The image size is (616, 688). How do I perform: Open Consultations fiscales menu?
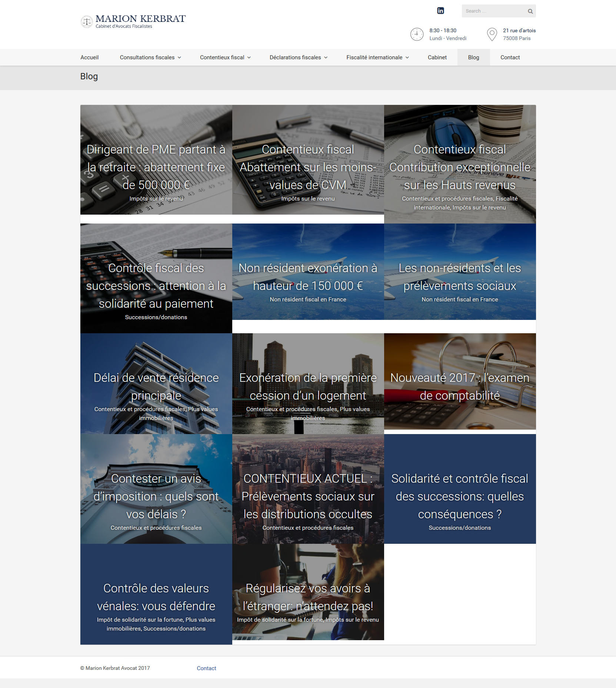pyautogui.click(x=147, y=57)
